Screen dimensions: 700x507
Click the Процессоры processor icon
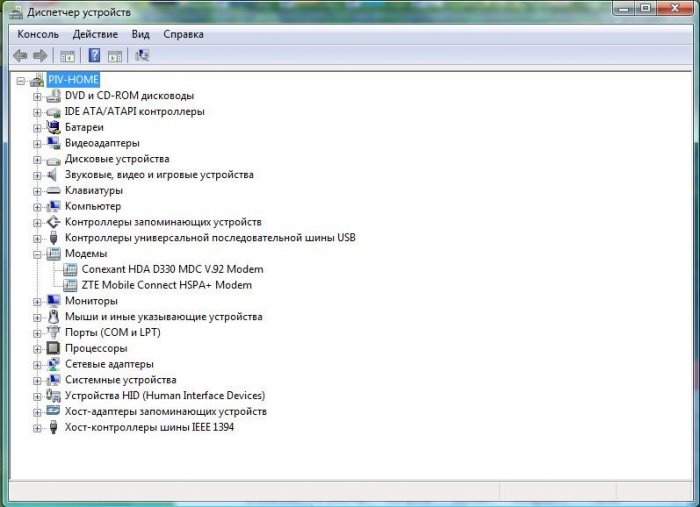pyautogui.click(x=54, y=348)
